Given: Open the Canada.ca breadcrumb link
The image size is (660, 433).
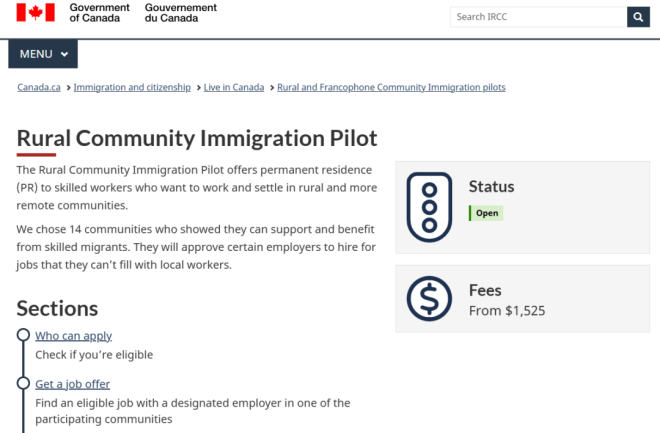Looking at the screenshot, I should pyautogui.click(x=39, y=88).
